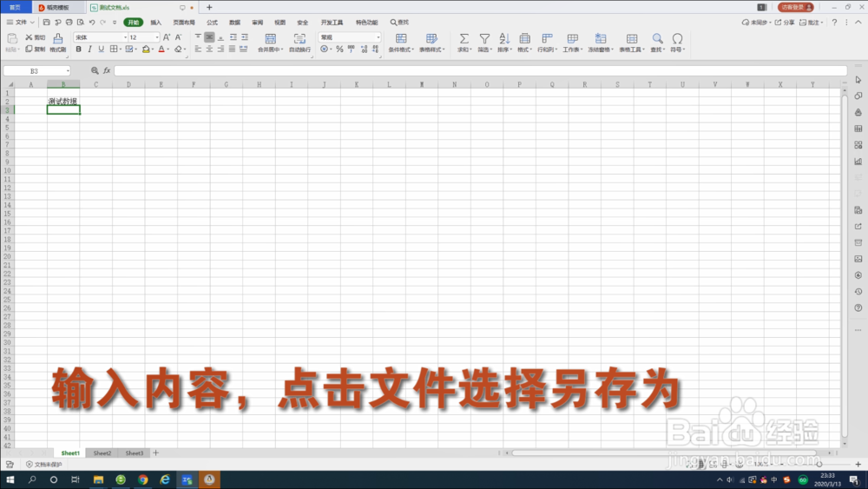Toggle align text right
Screen dimensions: 868x489
point(220,50)
